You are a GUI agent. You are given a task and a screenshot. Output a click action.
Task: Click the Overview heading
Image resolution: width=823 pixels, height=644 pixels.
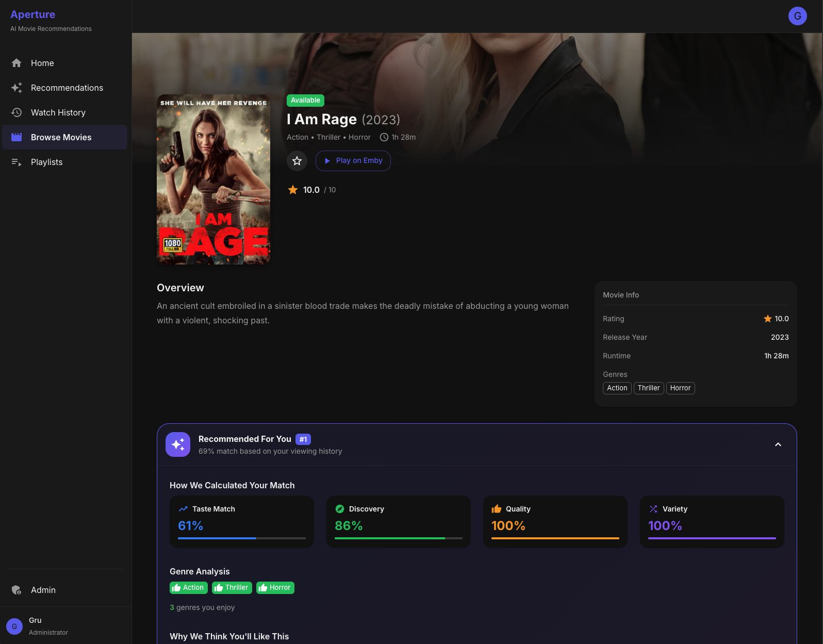[x=180, y=288]
